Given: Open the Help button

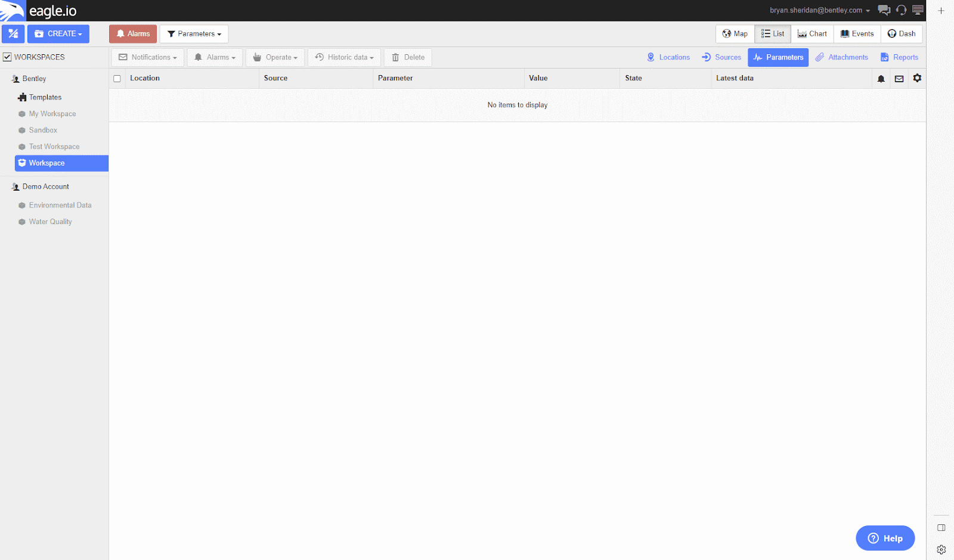Looking at the screenshot, I should 885,538.
